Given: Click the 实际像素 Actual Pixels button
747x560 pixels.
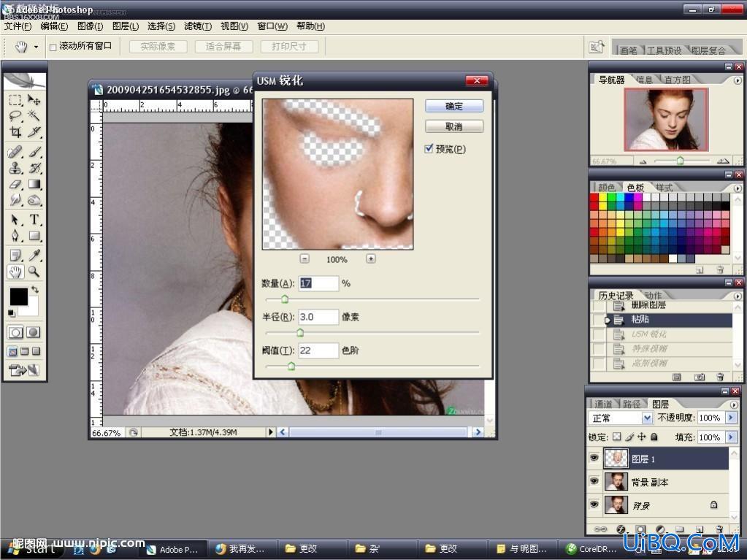Looking at the screenshot, I should pyautogui.click(x=158, y=47).
